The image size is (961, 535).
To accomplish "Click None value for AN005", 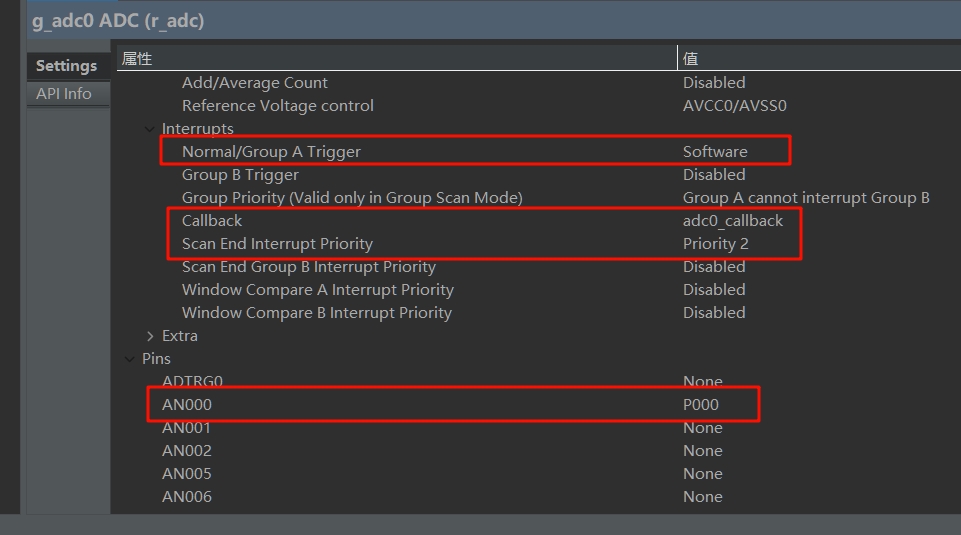I will [702, 474].
